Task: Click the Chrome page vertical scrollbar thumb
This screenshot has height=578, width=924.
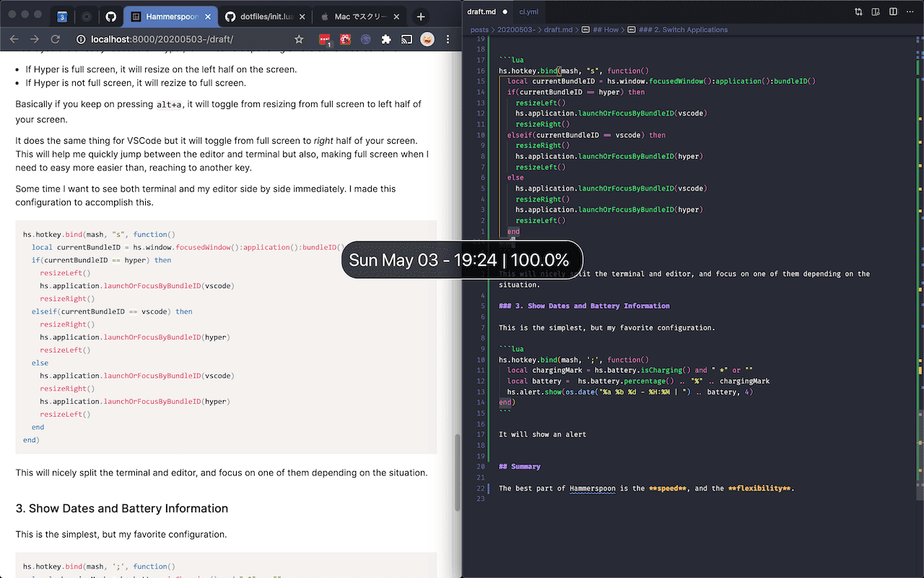Action: 457,473
